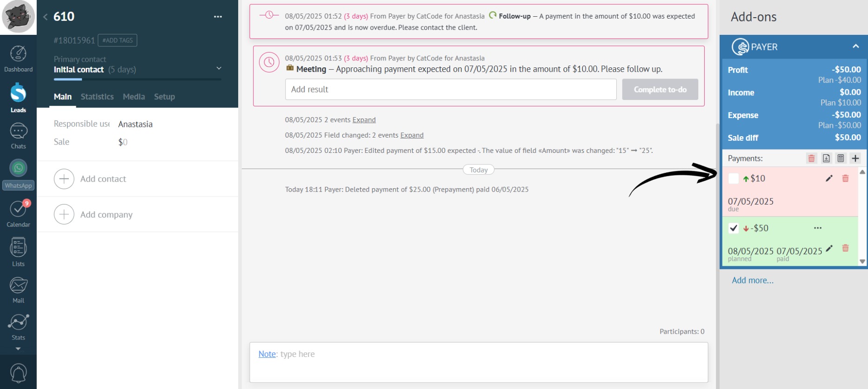Click the plus icon to add payment

(x=855, y=158)
